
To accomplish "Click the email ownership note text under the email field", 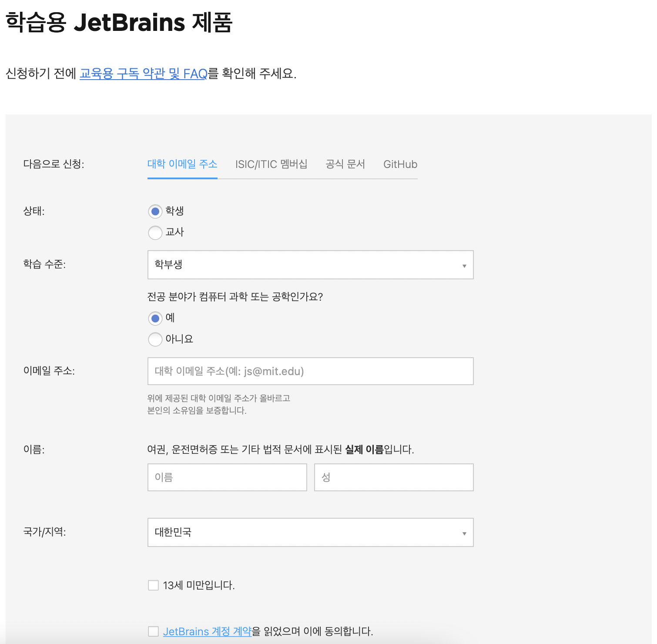I will tap(219, 404).
